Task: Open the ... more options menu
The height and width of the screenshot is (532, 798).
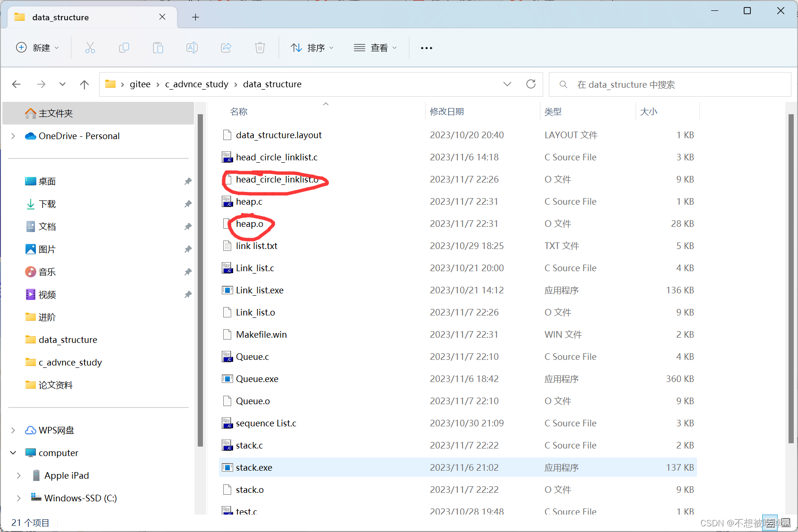Action: tap(426, 48)
